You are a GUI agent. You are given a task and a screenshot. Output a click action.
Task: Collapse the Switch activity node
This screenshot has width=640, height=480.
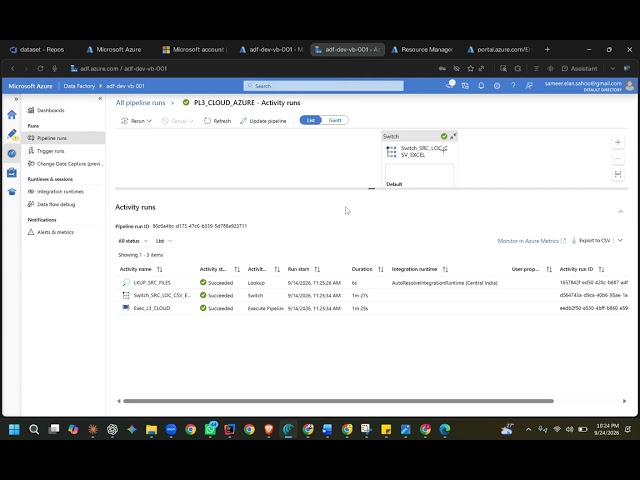tap(453, 136)
